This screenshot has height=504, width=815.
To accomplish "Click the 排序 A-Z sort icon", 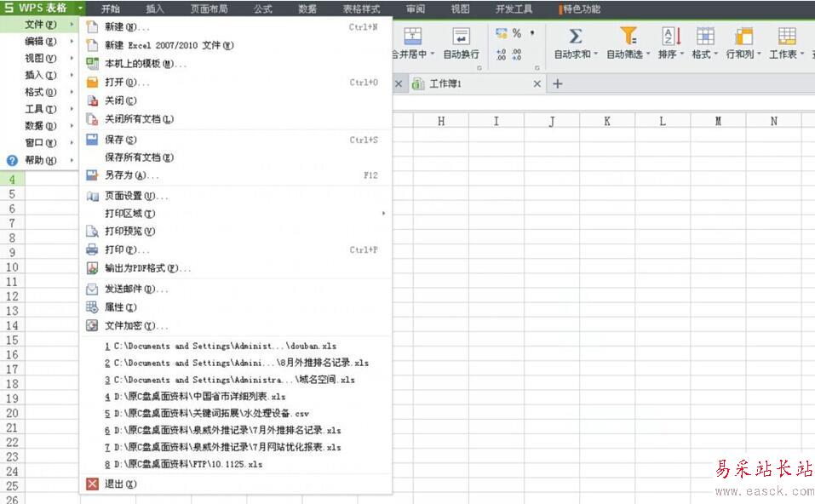I will [671, 36].
